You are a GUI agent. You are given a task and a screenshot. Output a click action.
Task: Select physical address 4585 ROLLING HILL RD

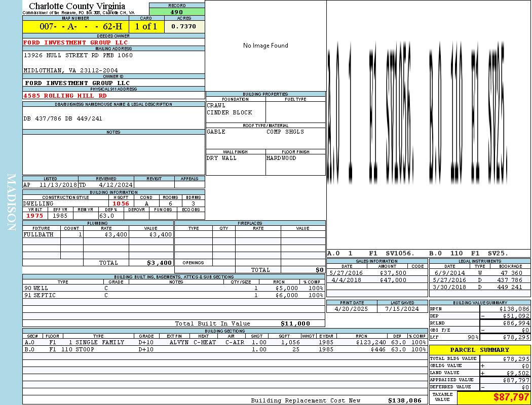point(65,96)
